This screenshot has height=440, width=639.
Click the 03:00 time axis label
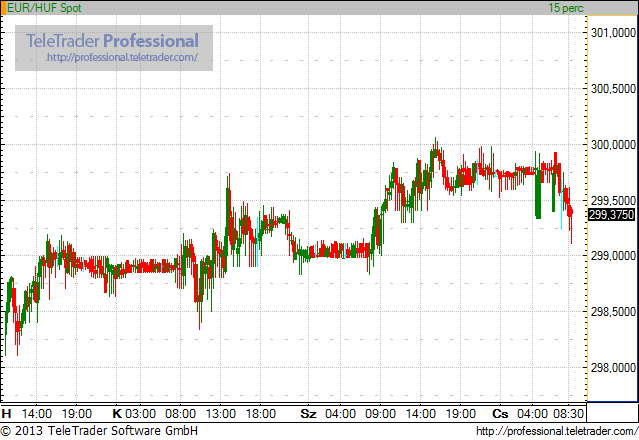point(141,414)
